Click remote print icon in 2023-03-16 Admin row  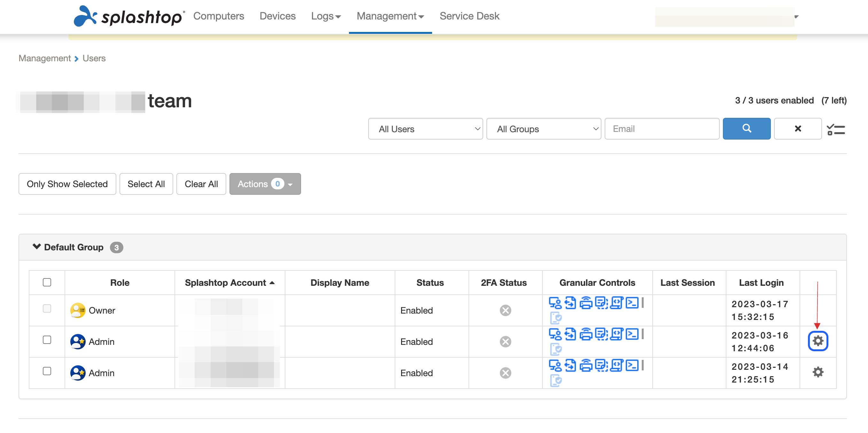coord(585,334)
